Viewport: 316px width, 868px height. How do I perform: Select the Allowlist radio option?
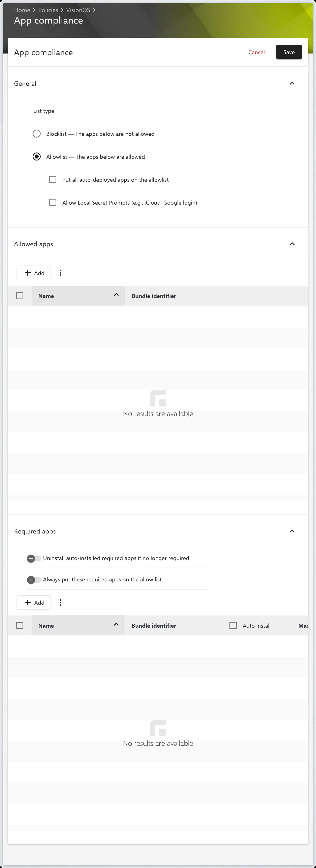37,157
